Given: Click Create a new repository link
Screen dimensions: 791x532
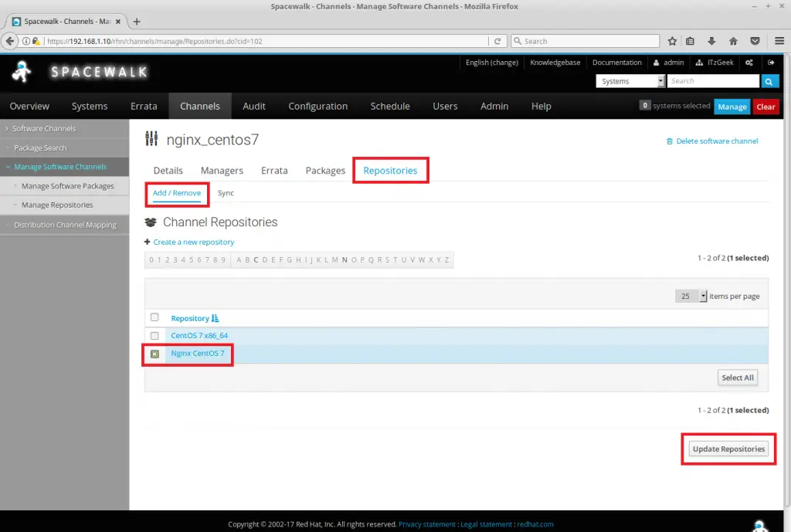Looking at the screenshot, I should 194,242.
